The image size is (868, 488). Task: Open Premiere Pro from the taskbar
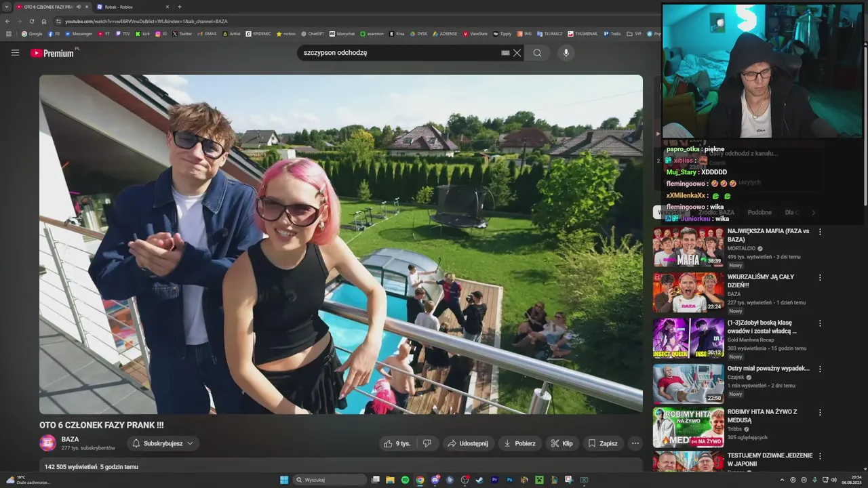coord(495,480)
